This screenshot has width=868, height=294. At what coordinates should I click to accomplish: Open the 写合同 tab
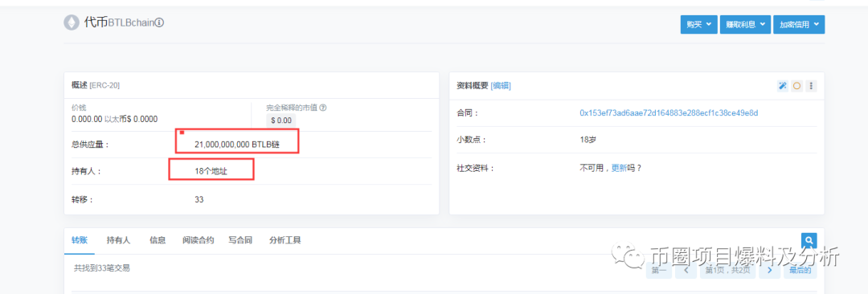pyautogui.click(x=240, y=240)
